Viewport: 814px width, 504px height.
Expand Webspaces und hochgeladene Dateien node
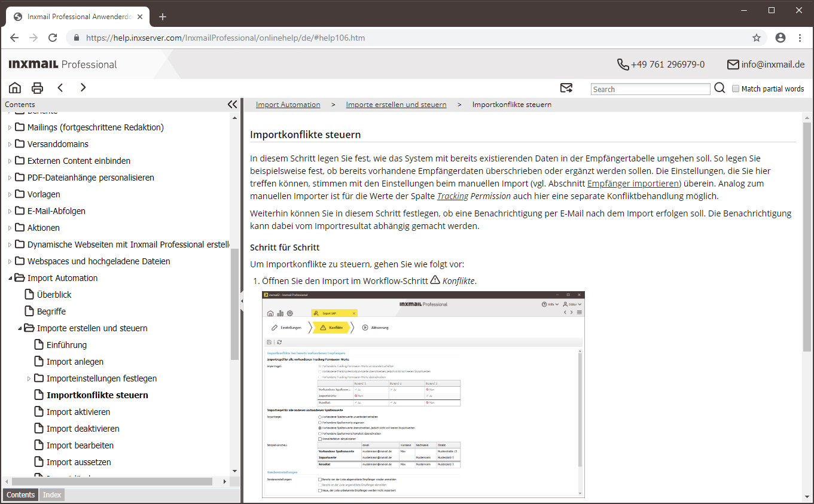click(x=10, y=261)
